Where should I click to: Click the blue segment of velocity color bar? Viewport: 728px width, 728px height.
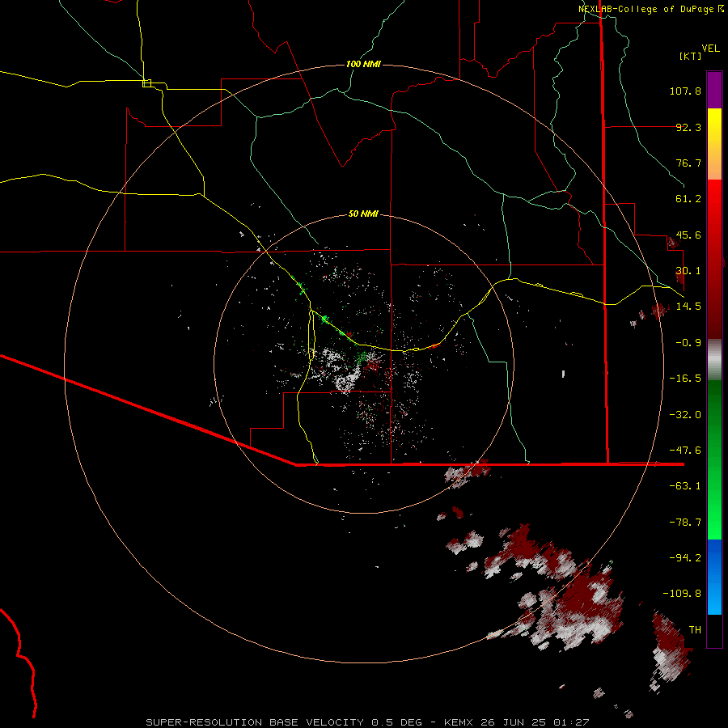[x=714, y=577]
